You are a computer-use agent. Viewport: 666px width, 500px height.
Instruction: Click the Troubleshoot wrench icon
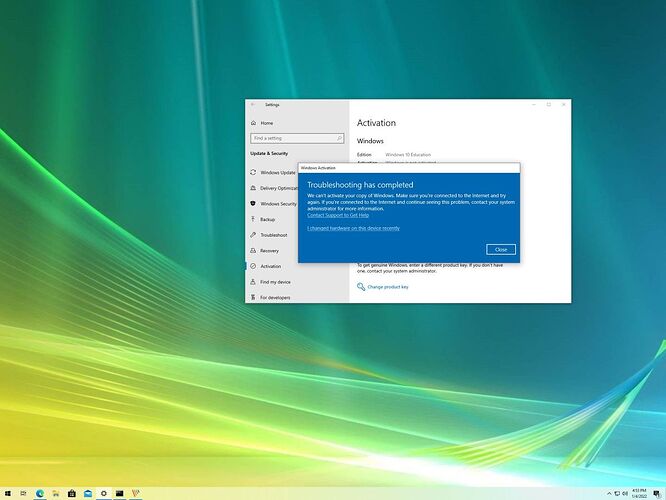(253, 235)
